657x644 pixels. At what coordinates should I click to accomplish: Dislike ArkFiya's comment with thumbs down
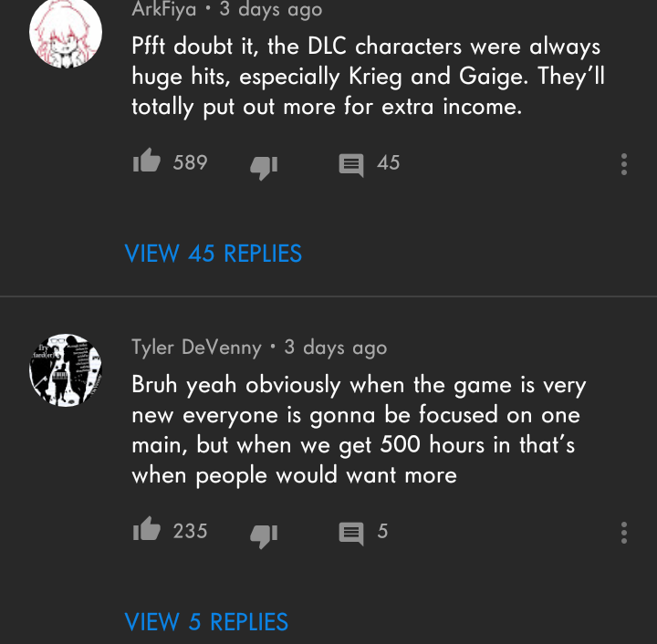tap(264, 168)
